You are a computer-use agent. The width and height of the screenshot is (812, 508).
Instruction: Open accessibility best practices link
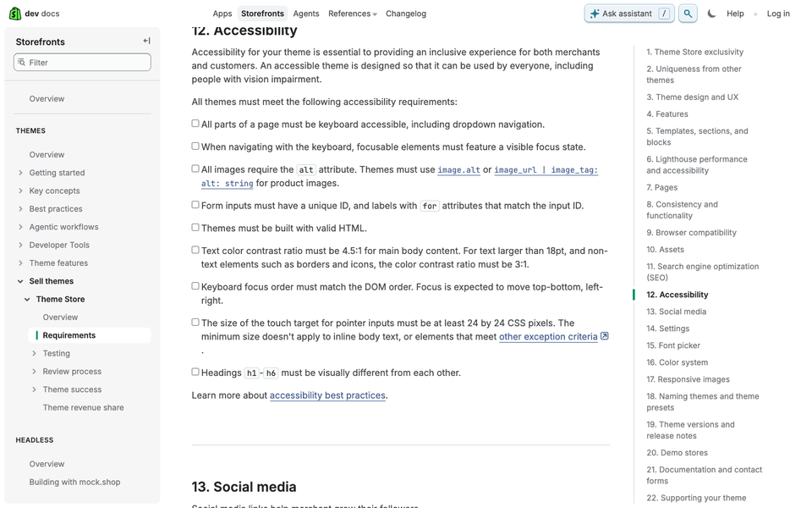(x=327, y=395)
